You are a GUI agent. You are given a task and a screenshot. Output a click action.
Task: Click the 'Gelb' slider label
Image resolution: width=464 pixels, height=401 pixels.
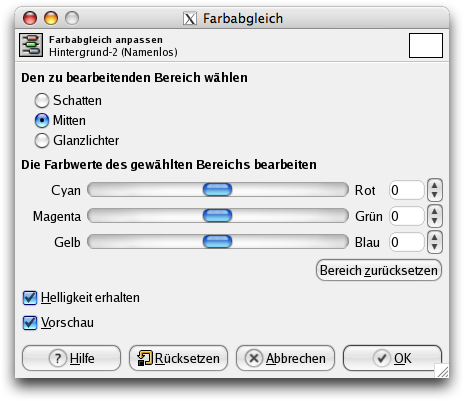tap(67, 242)
